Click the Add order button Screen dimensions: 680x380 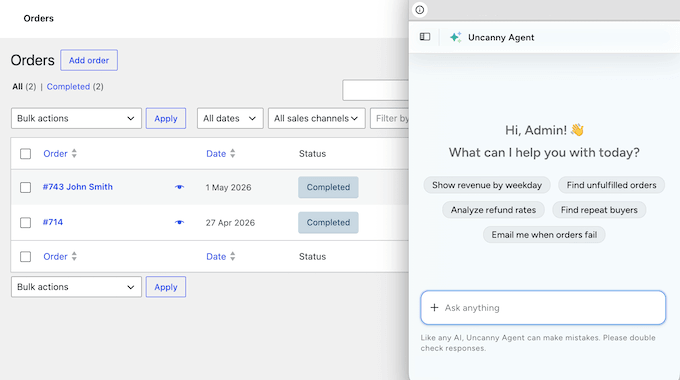coord(89,60)
